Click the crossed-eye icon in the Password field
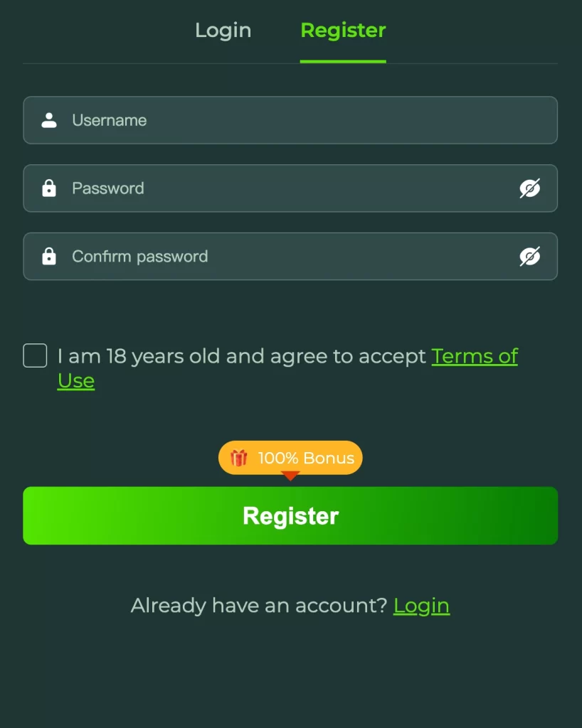This screenshot has height=728, width=582. (530, 188)
